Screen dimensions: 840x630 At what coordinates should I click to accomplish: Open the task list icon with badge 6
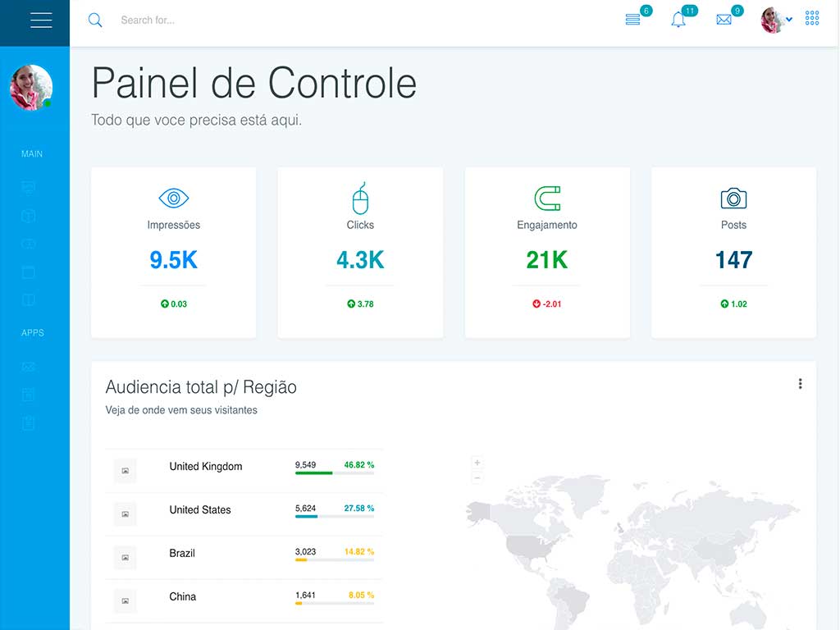[632, 20]
